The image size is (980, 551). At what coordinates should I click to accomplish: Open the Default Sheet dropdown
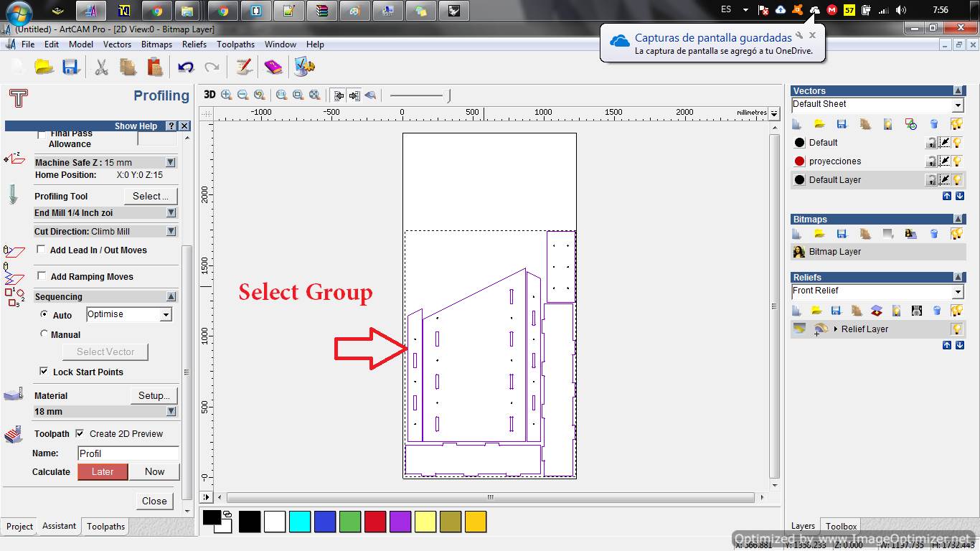coord(958,105)
